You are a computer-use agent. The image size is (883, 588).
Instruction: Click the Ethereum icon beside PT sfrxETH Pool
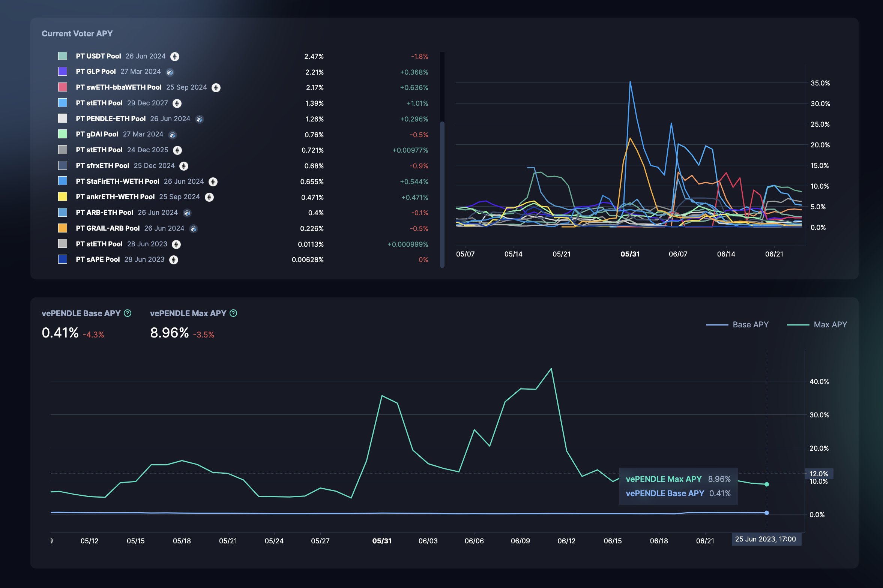(x=184, y=166)
